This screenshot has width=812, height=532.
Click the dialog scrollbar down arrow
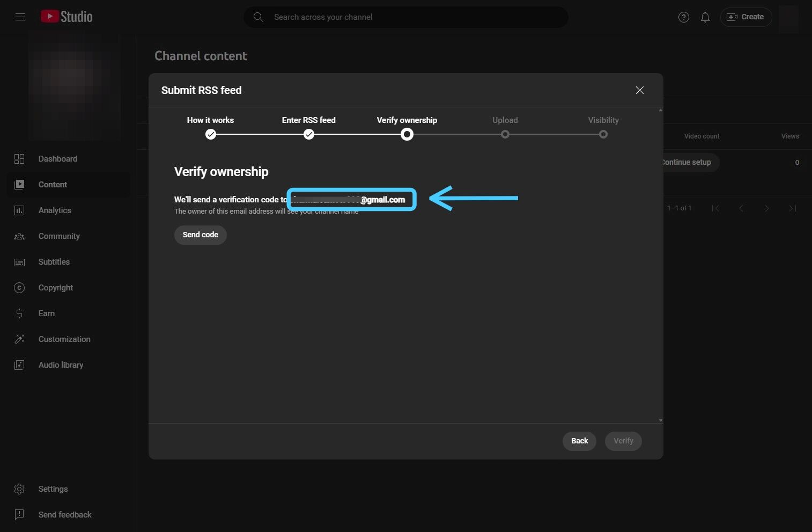click(x=660, y=420)
